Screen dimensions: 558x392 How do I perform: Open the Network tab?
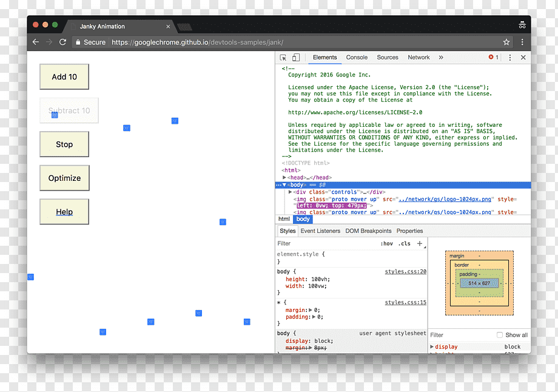419,57
